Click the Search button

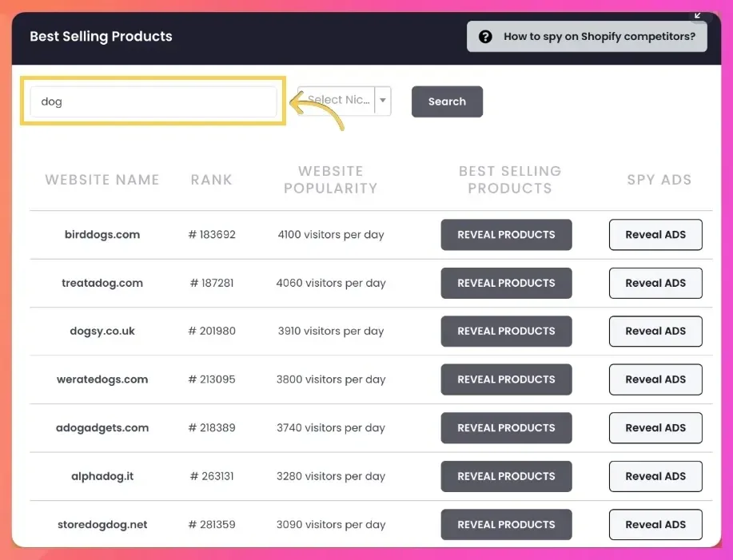click(x=447, y=101)
